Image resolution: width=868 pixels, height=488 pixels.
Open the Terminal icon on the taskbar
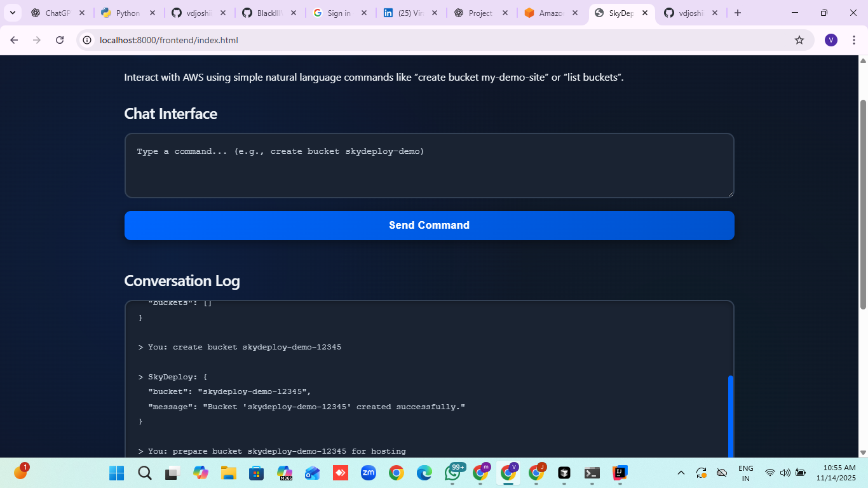(x=592, y=473)
